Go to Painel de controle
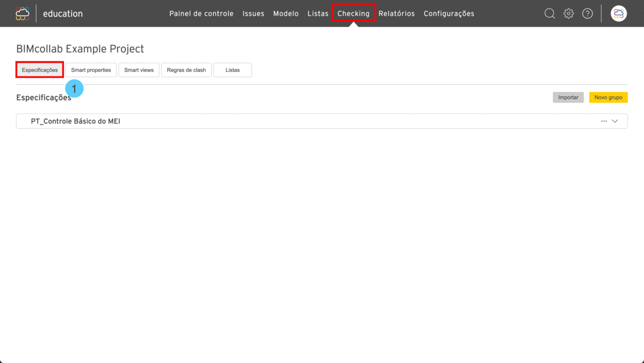This screenshot has height=363, width=644. click(x=201, y=13)
